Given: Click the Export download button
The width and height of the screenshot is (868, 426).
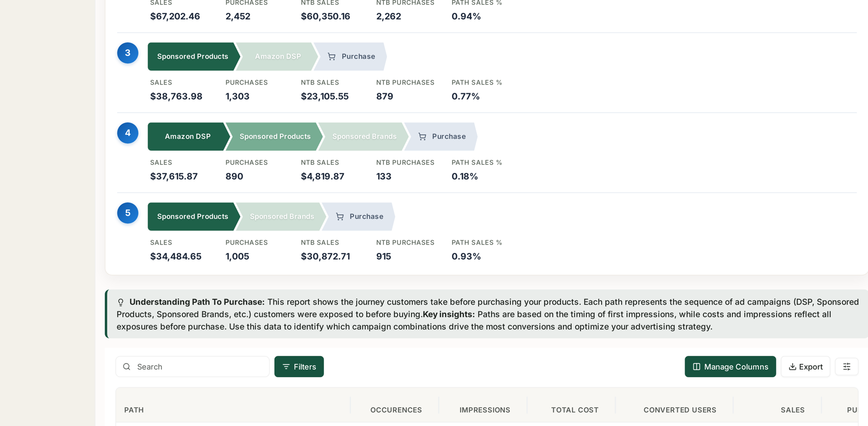Looking at the screenshot, I should pyautogui.click(x=805, y=367).
